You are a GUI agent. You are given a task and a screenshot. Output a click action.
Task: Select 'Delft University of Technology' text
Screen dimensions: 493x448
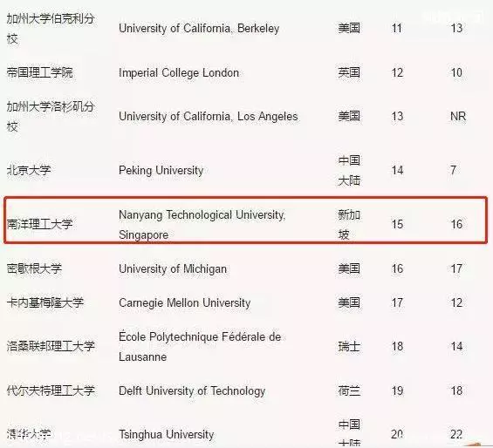click(192, 391)
